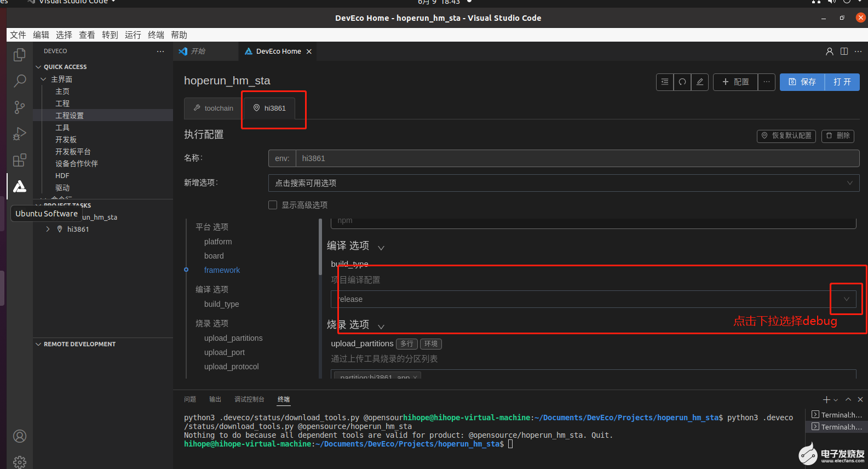The height and width of the screenshot is (469, 868).
Task: Open the 文件 menu
Action: click(18, 35)
